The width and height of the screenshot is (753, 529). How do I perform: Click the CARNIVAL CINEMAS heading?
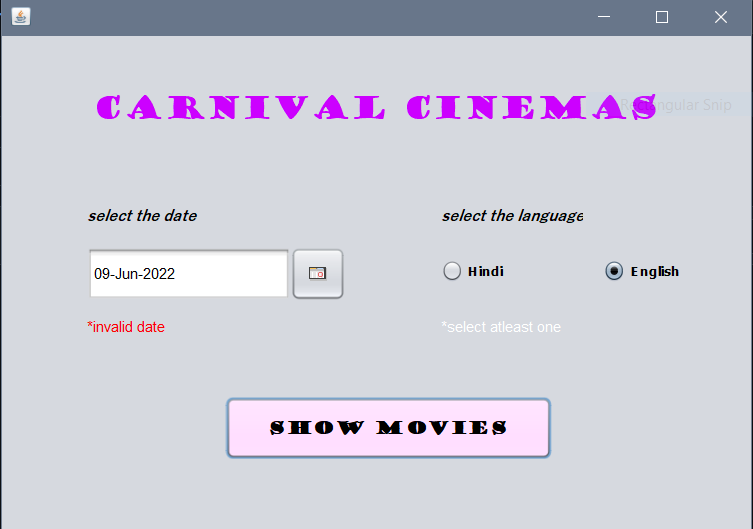point(376,107)
